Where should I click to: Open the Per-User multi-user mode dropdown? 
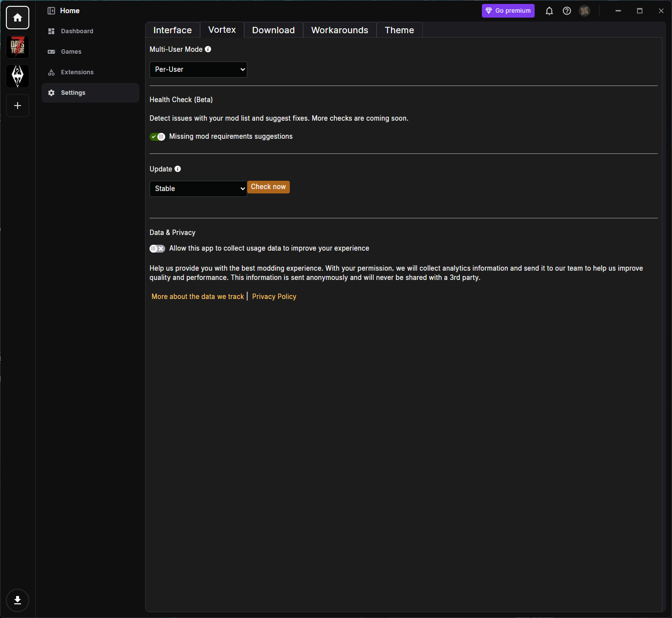198,69
